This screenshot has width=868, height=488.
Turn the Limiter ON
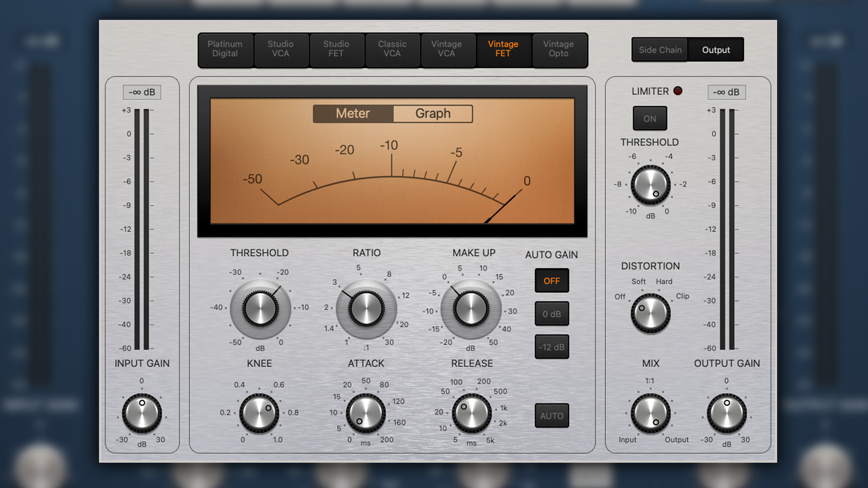[650, 118]
